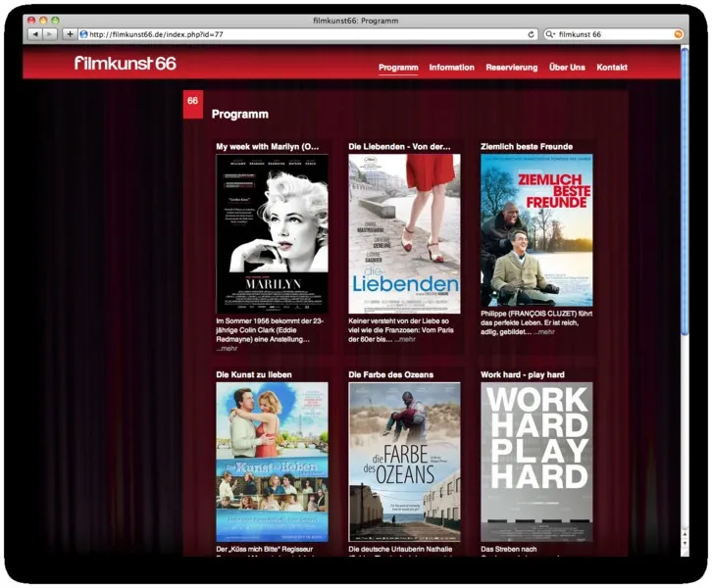
Task: Open the Die Liebenden title link
Action: pyautogui.click(x=399, y=147)
